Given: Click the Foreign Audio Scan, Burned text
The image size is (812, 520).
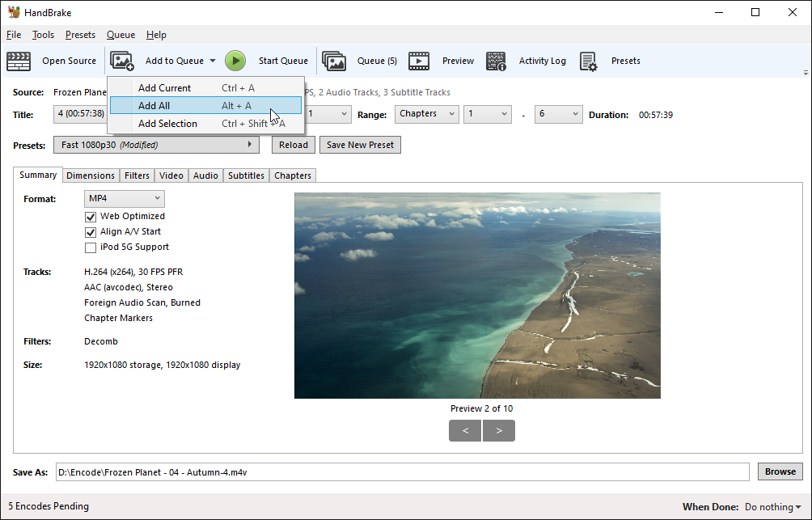Looking at the screenshot, I should [142, 303].
